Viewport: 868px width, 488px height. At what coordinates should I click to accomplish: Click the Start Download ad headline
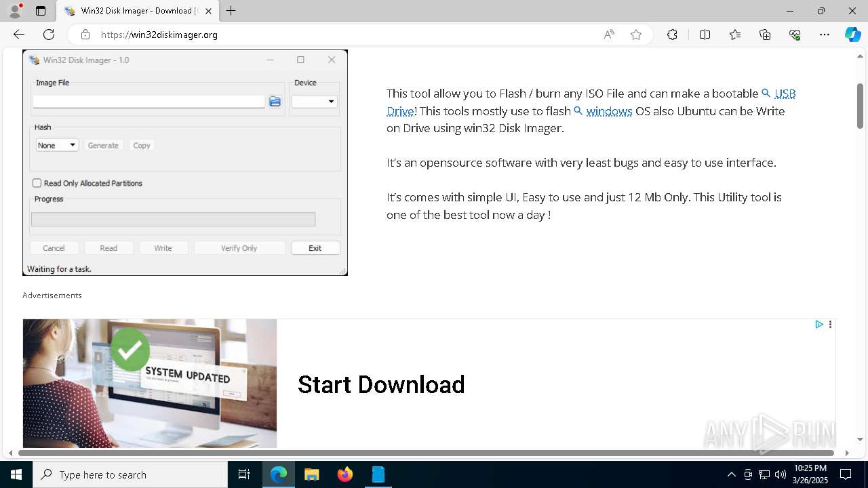[381, 384]
